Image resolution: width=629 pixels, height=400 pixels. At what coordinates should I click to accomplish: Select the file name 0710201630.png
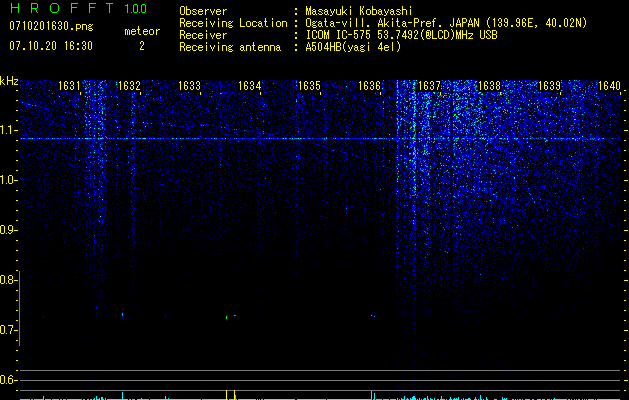(x=51, y=27)
